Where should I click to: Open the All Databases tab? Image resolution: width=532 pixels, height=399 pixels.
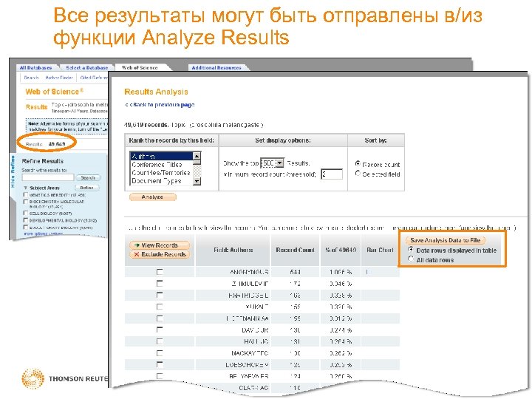tap(35, 67)
